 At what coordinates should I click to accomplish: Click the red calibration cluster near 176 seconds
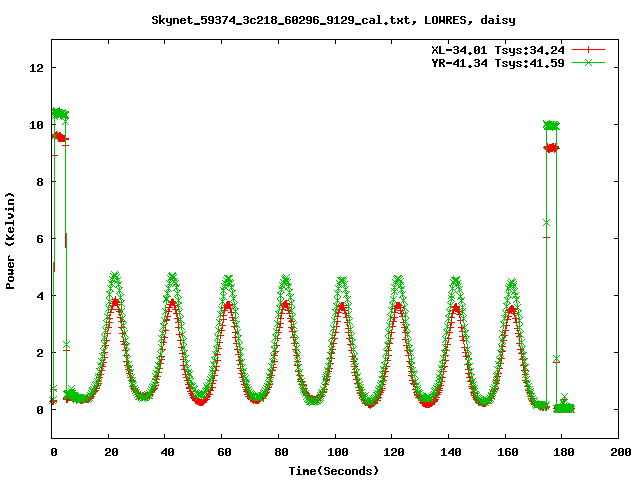pos(551,148)
